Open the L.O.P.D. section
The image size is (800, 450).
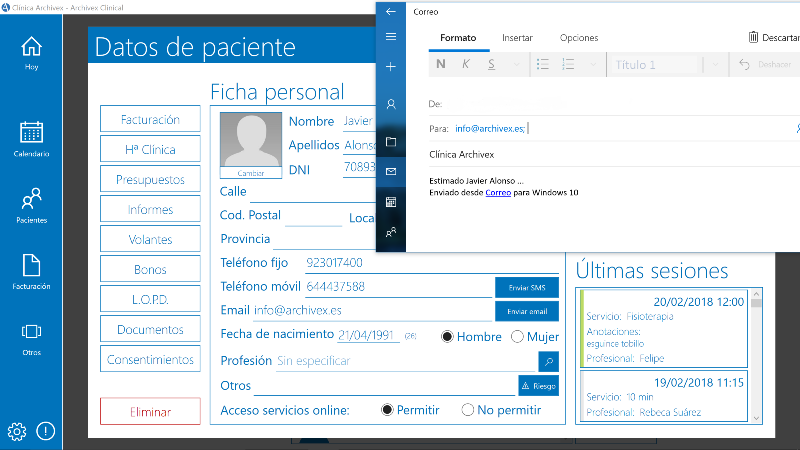[150, 299]
